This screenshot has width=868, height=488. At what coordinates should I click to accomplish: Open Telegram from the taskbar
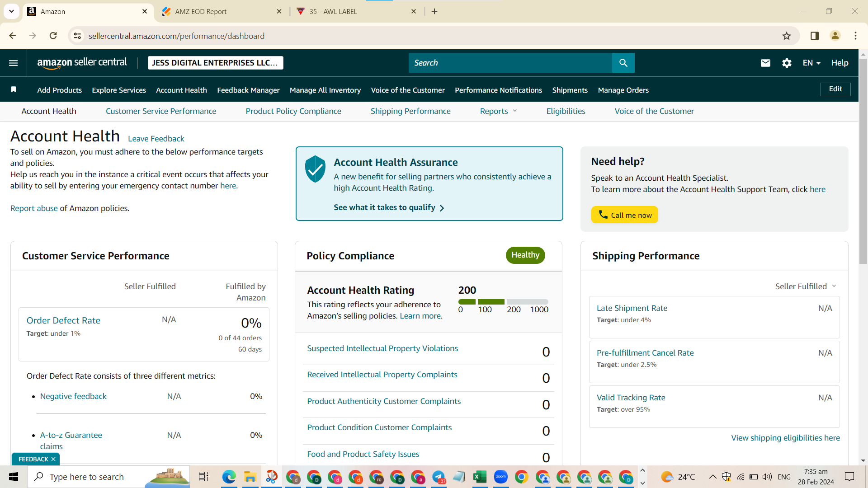coord(439,477)
